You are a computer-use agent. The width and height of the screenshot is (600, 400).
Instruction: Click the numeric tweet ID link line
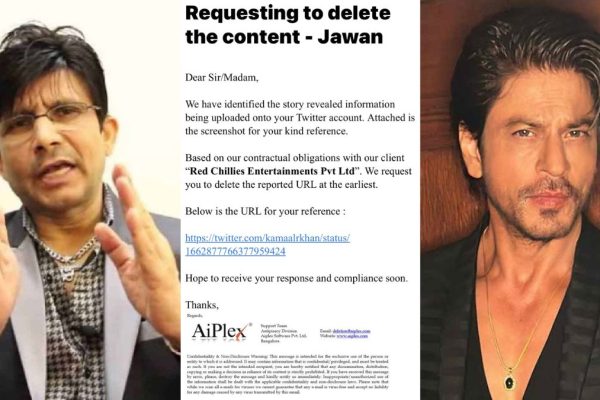coord(235,251)
